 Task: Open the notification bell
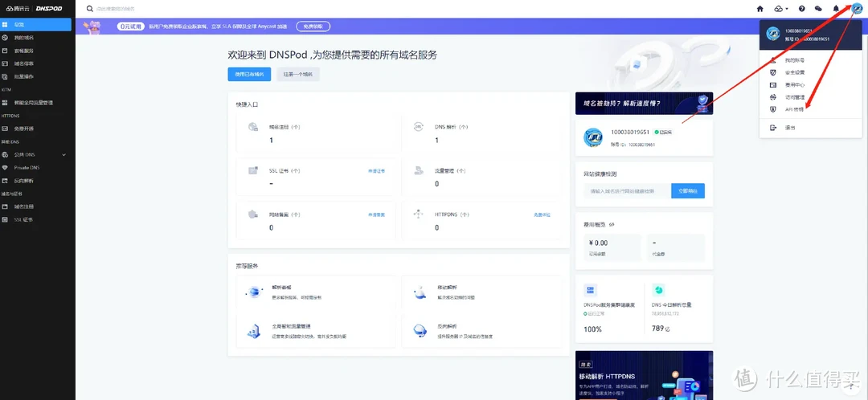[x=836, y=9]
